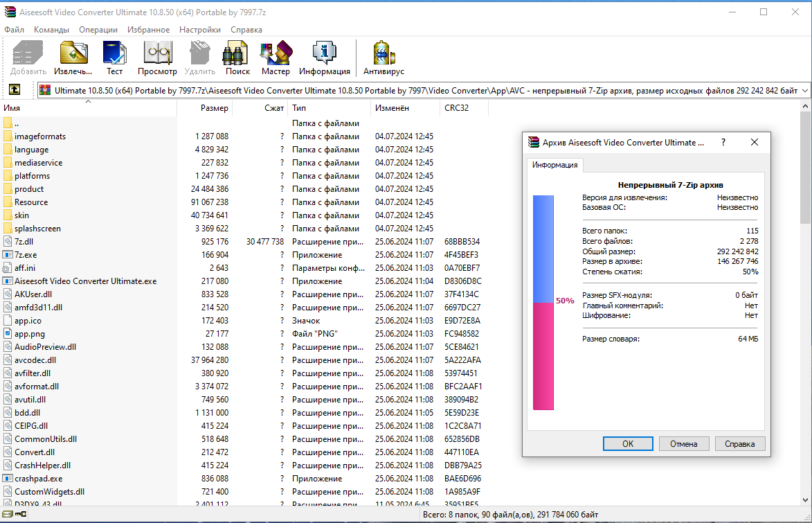This screenshot has height=523, width=812.
Task: Select the amfd3d11.dll file
Action: pos(244,308)
